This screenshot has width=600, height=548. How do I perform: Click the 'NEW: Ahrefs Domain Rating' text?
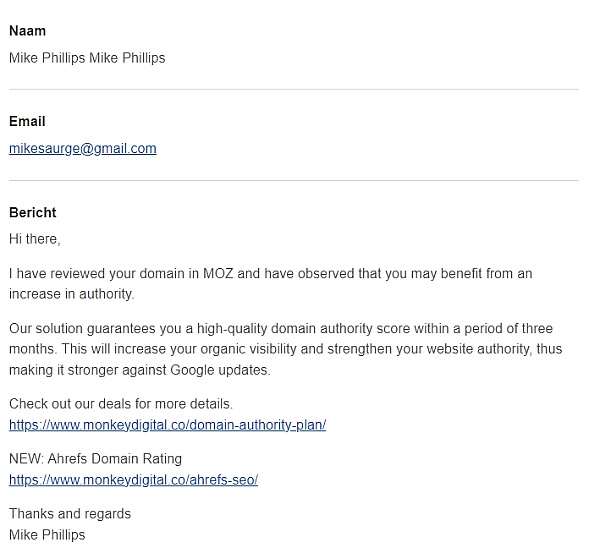coord(95,459)
